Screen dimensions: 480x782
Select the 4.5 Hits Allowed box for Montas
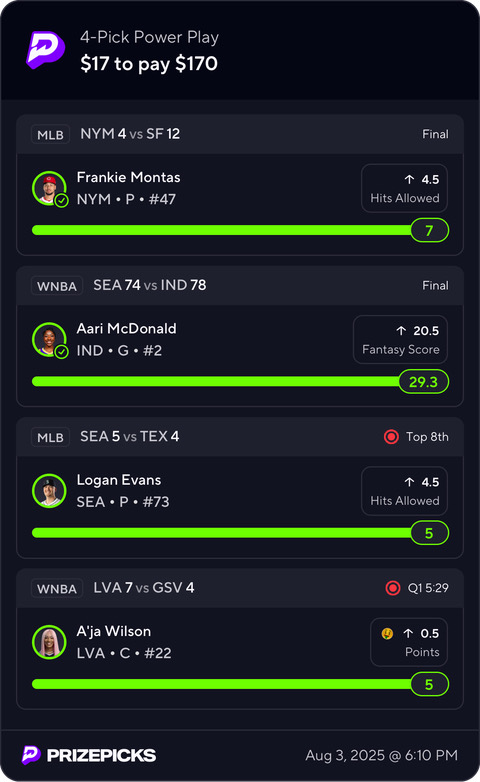(x=404, y=189)
